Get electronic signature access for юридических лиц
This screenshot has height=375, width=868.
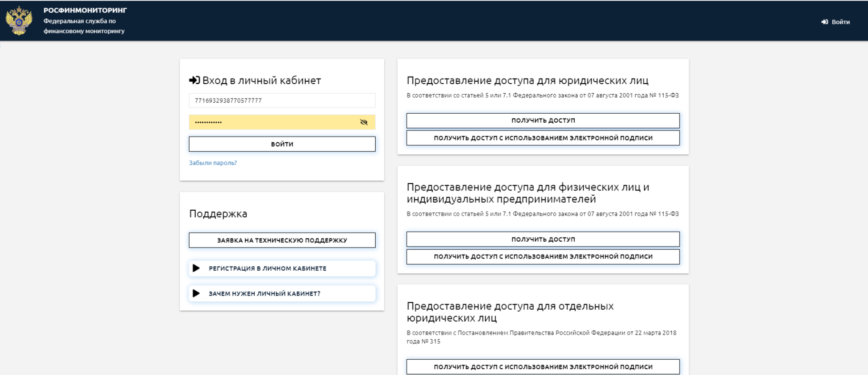(543, 138)
